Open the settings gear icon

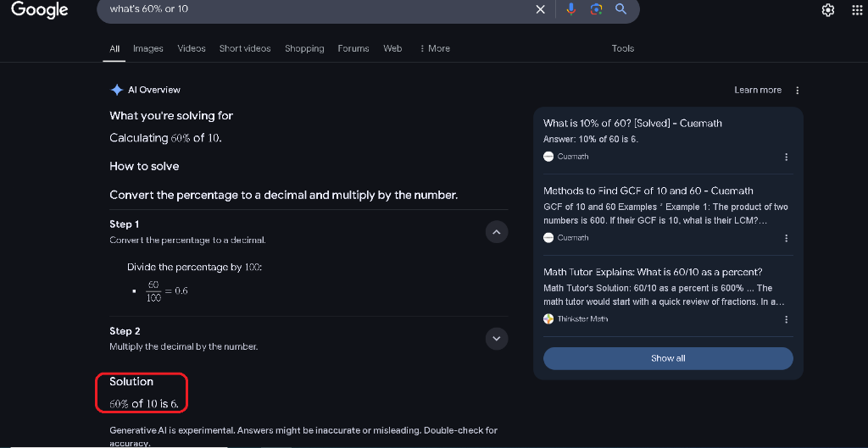(x=828, y=10)
